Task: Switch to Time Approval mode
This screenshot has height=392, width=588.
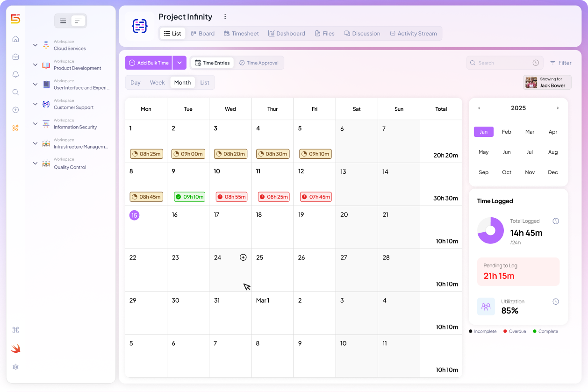Action: click(x=258, y=63)
